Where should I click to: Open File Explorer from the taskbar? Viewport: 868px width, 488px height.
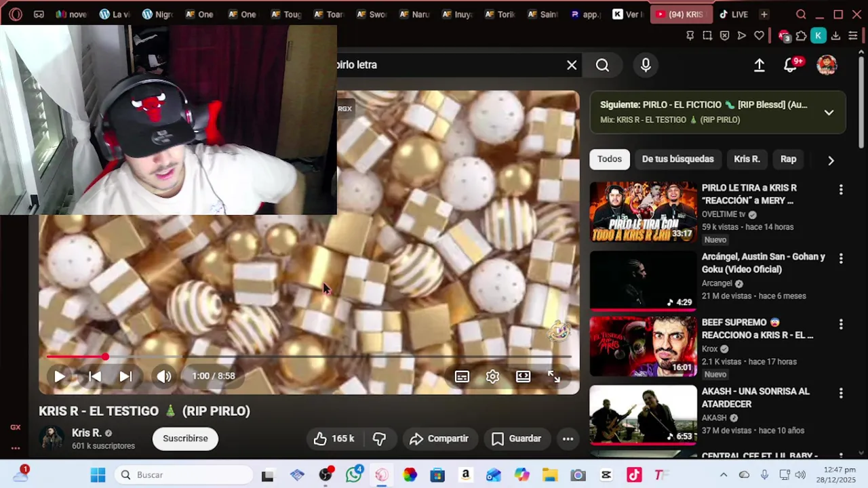549,475
